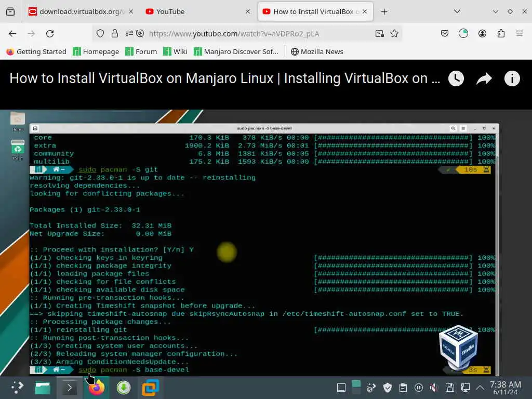Open the security shield tray icon
The width and height of the screenshot is (532, 399).
pos(387,388)
